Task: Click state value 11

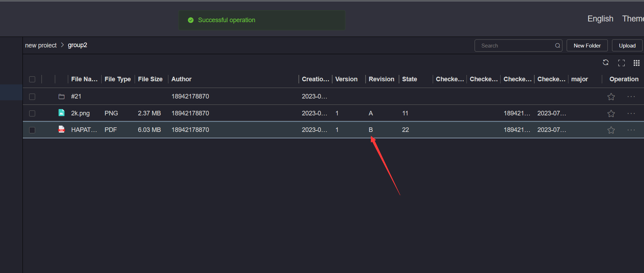Action: (x=405, y=113)
